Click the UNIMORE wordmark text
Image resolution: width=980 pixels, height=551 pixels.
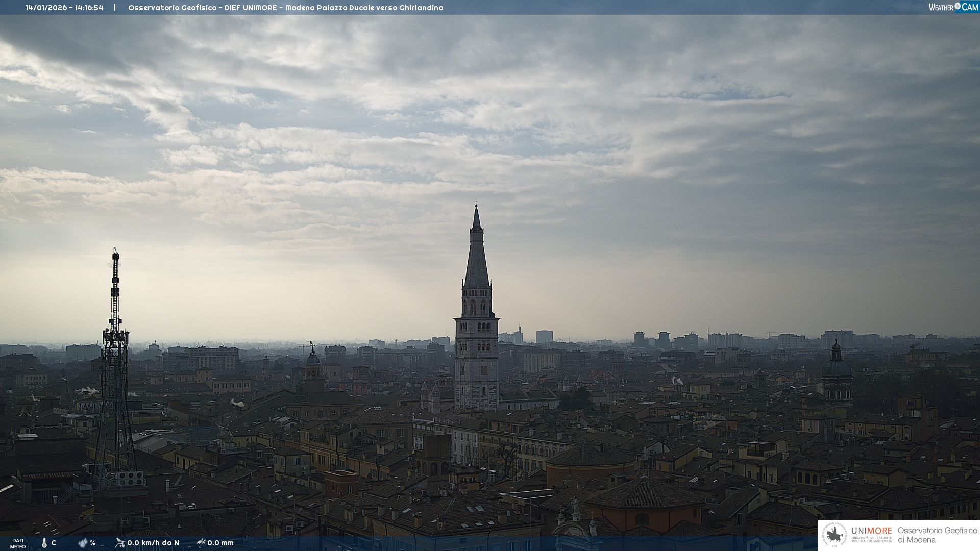click(x=871, y=531)
